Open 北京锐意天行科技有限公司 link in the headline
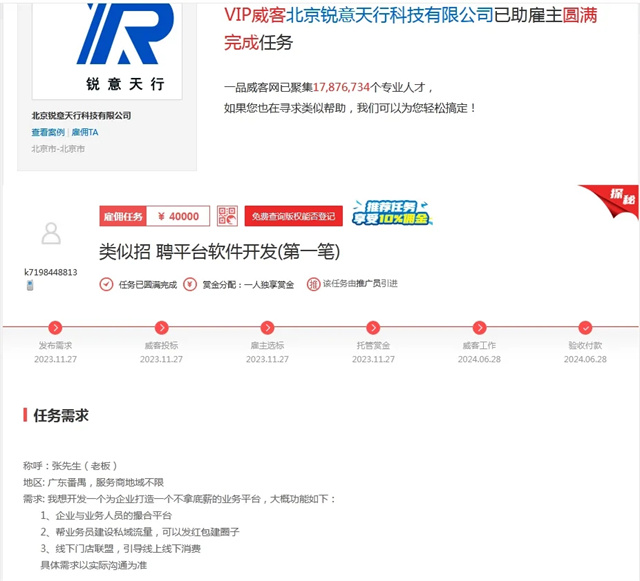640x581 pixels. (x=390, y=16)
